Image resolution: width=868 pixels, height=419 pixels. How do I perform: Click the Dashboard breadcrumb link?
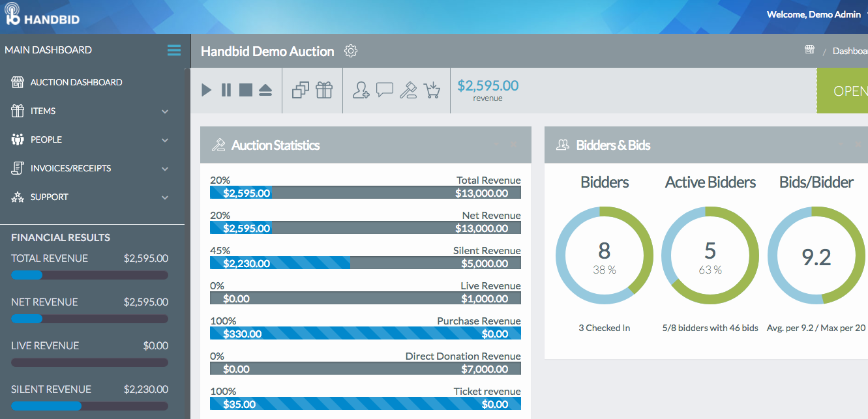[850, 51]
